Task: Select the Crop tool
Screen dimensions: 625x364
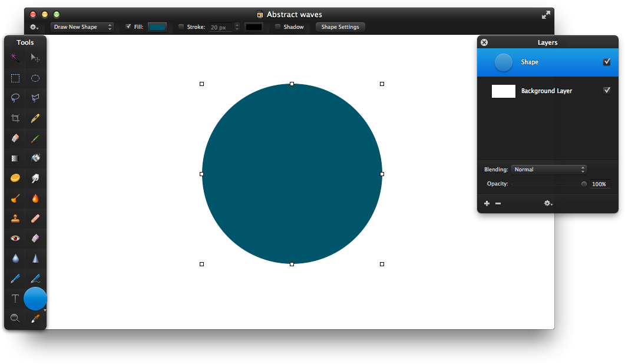Action: (x=14, y=118)
